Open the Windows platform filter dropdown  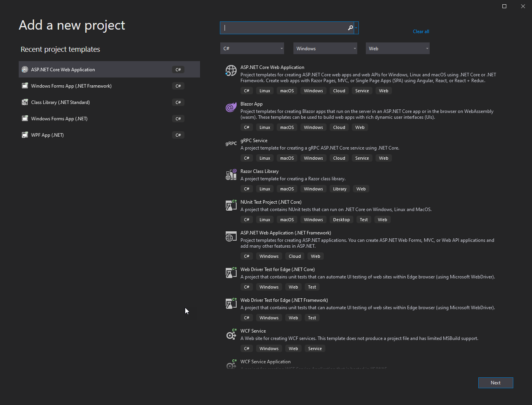325,48
